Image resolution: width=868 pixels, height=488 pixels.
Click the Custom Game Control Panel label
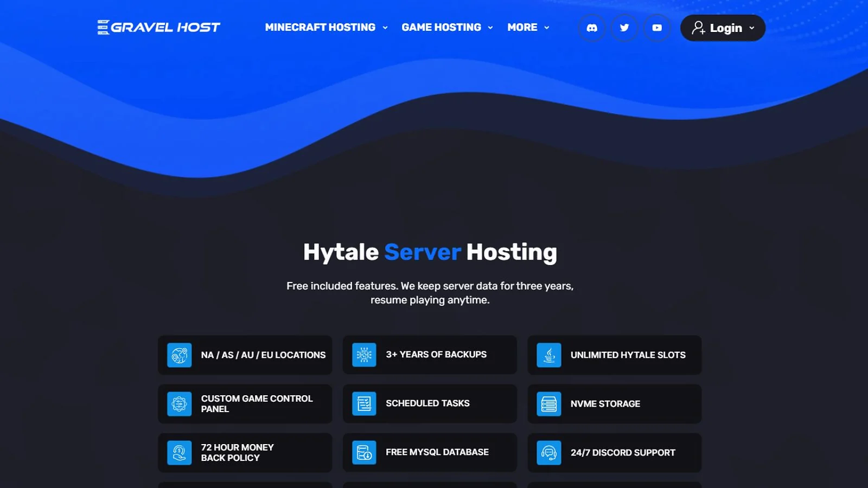click(x=257, y=404)
